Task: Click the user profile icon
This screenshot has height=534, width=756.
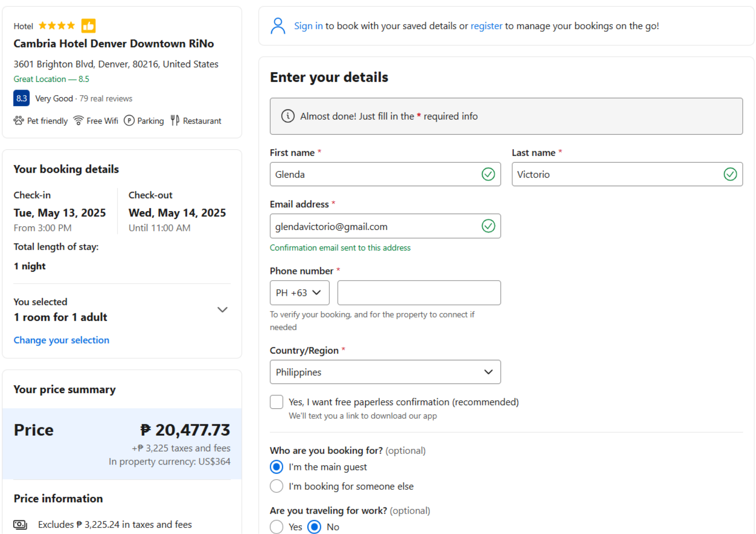Action: point(277,26)
